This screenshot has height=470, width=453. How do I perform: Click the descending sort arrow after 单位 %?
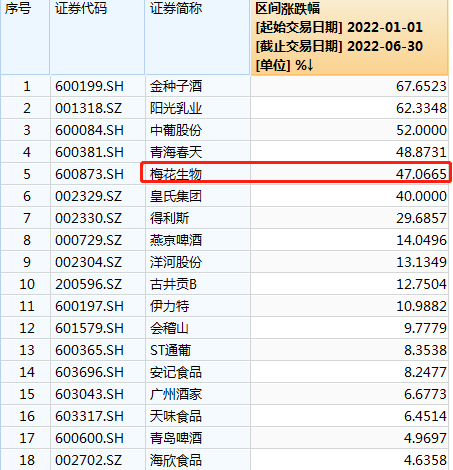pyautogui.click(x=310, y=65)
